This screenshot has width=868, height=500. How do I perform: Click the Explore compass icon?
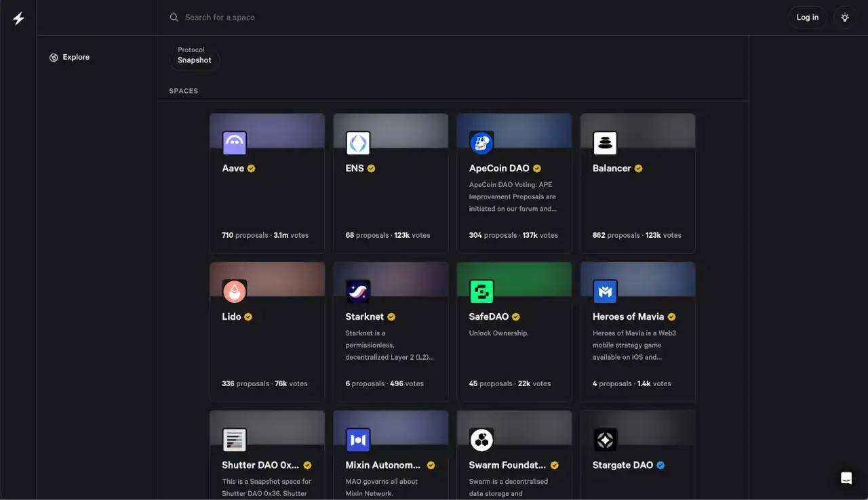click(54, 58)
